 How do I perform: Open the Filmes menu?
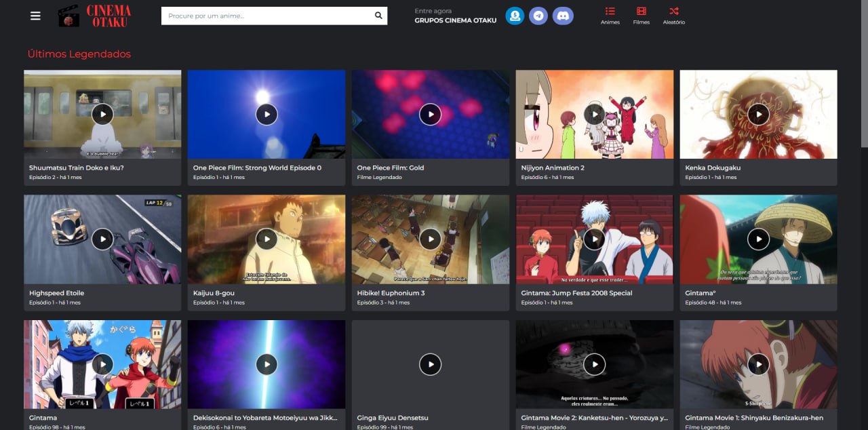tap(642, 16)
